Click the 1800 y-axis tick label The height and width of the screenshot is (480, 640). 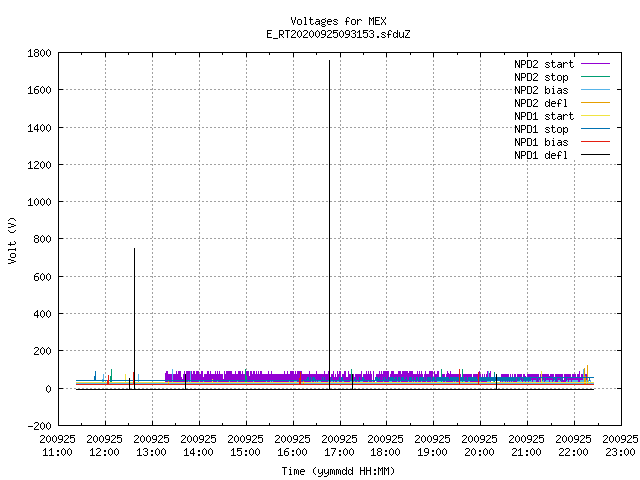click(x=39, y=53)
